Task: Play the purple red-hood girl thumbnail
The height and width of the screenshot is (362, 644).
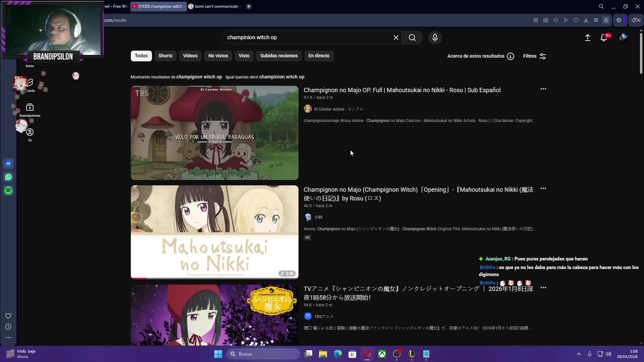Action: coord(214,315)
